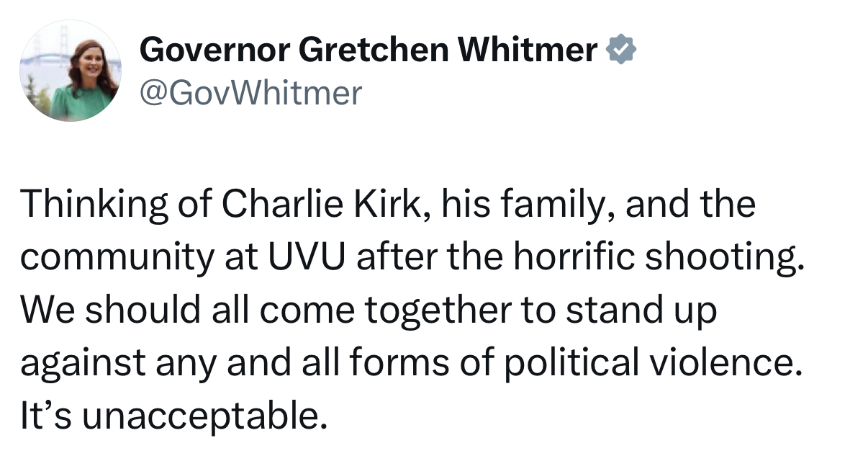
Task: Open the profile avatar photo
Action: point(71,70)
